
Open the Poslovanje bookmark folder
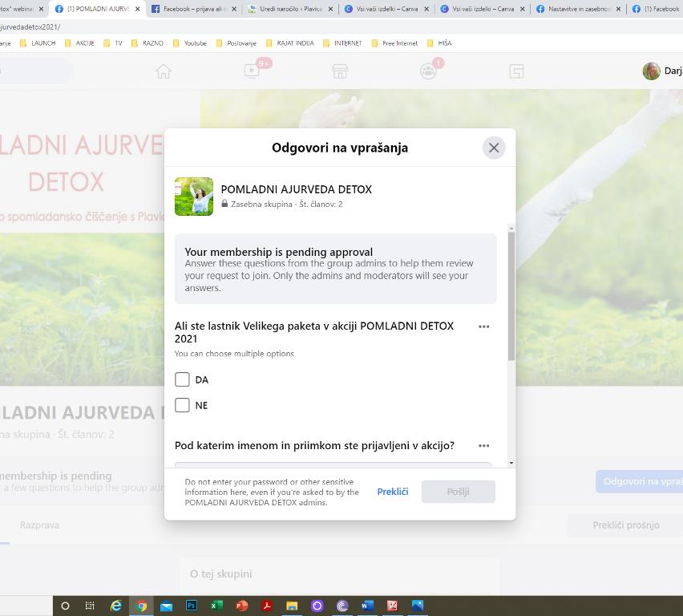click(236, 43)
